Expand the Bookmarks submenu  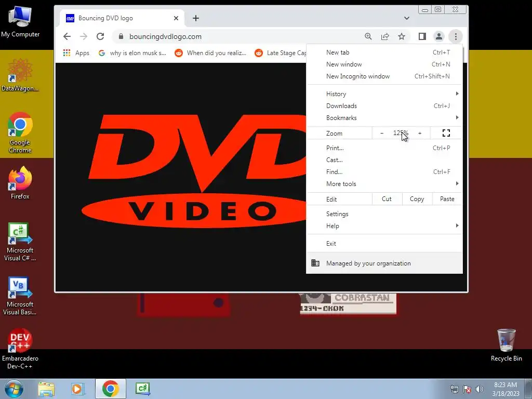coord(384,118)
